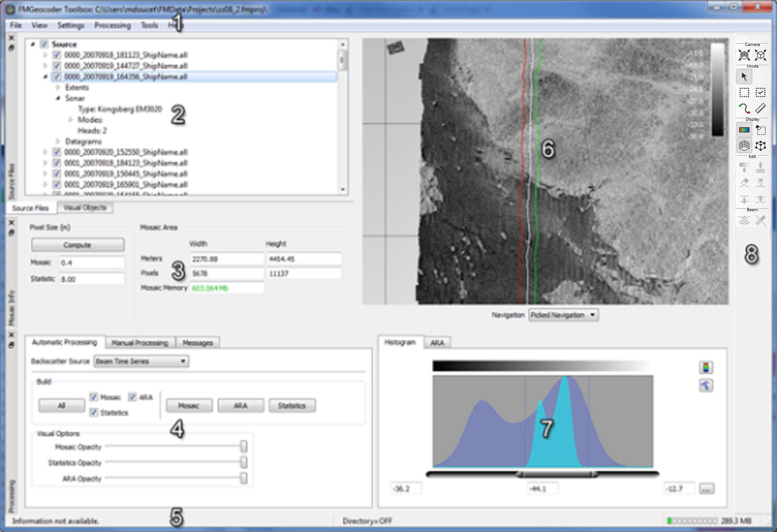Click the 3D cube camera fit icon

tap(760, 55)
